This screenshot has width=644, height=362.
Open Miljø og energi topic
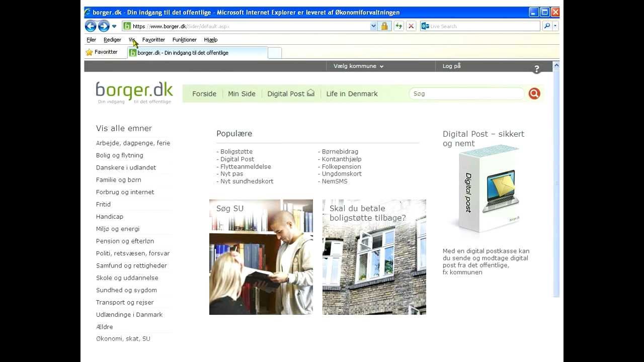[118, 229]
